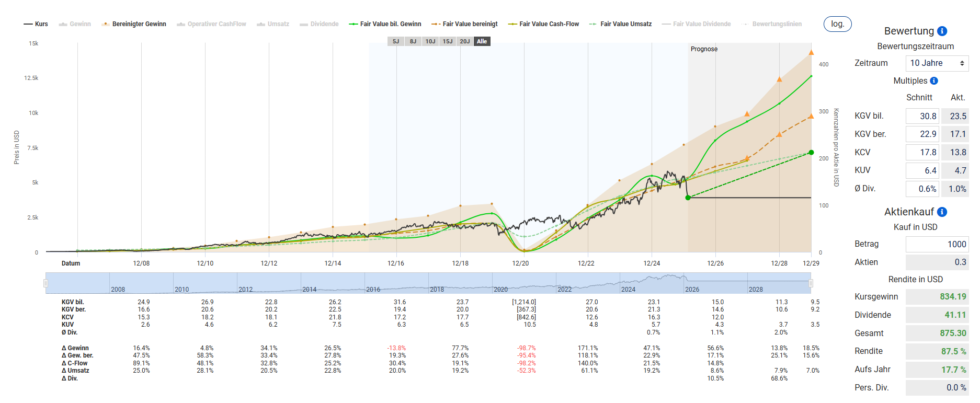The width and height of the screenshot is (980, 403).
Task: Hide the Bereinigter Gewinn legend series
Action: [134, 24]
